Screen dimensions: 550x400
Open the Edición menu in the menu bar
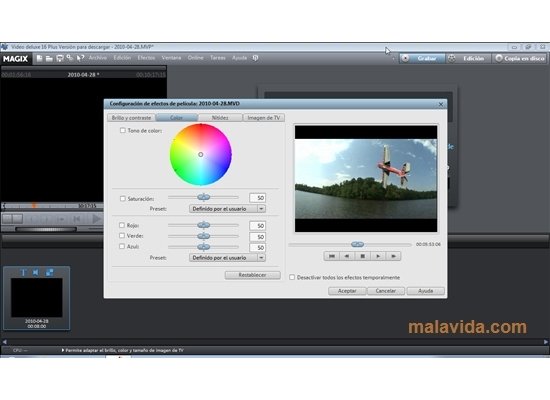point(122,58)
